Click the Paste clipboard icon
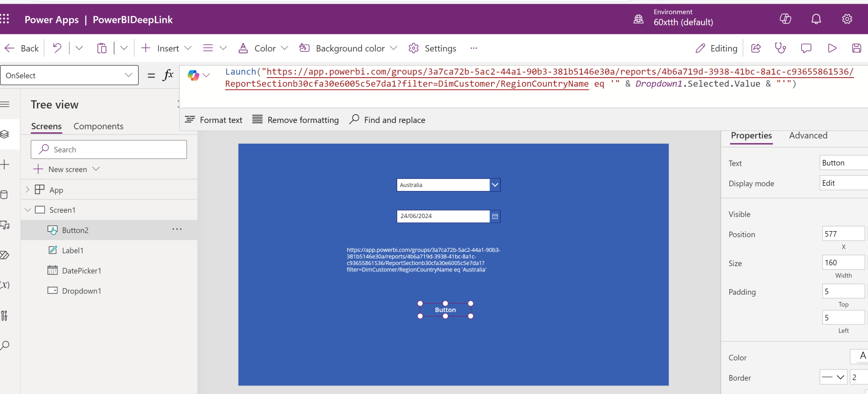The height and width of the screenshot is (394, 868). tap(102, 48)
